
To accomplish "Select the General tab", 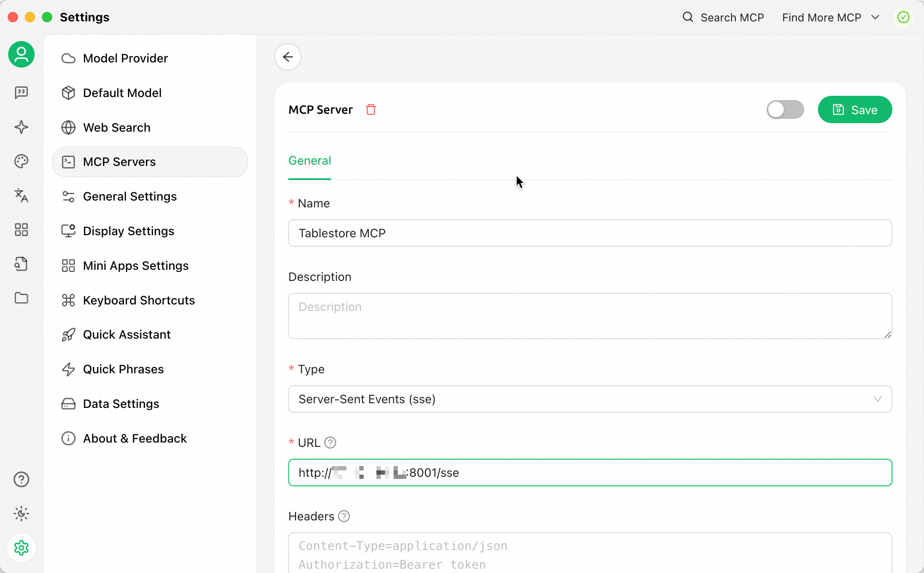I will click(310, 161).
